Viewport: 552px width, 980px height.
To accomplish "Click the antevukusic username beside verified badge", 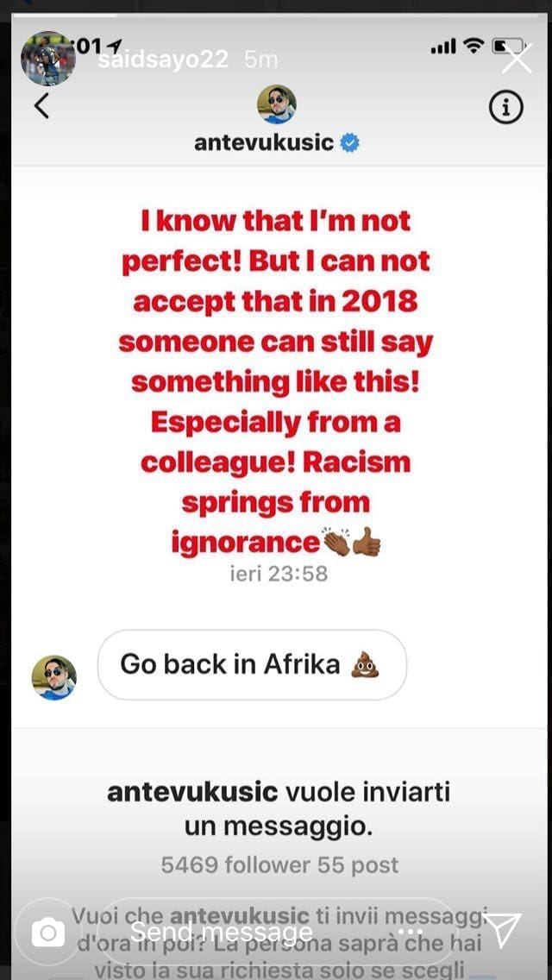I will [x=264, y=143].
